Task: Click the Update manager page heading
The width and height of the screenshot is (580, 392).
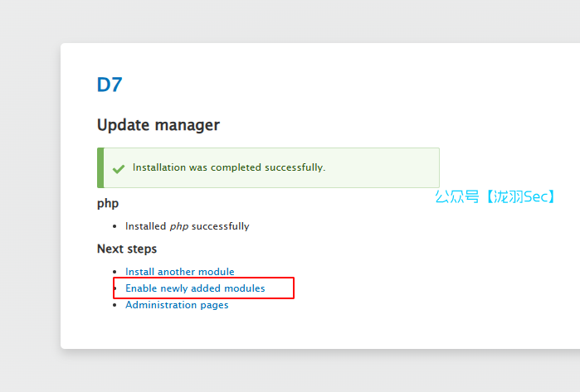Action: coord(158,125)
